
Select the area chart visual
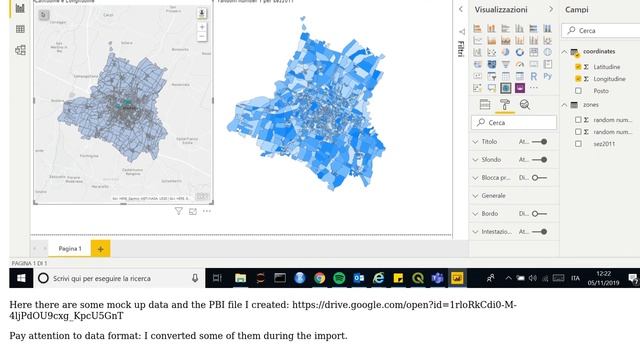491,40
